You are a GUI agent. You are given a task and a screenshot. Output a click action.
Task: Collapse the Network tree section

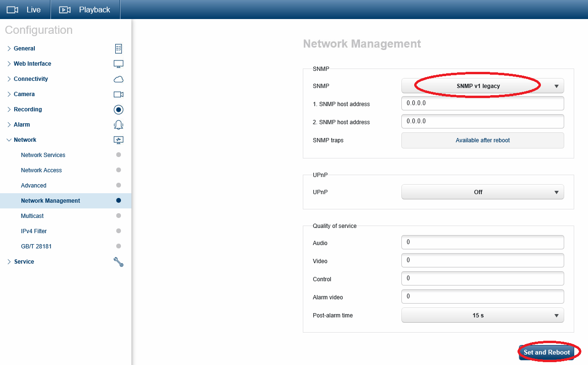(9, 140)
